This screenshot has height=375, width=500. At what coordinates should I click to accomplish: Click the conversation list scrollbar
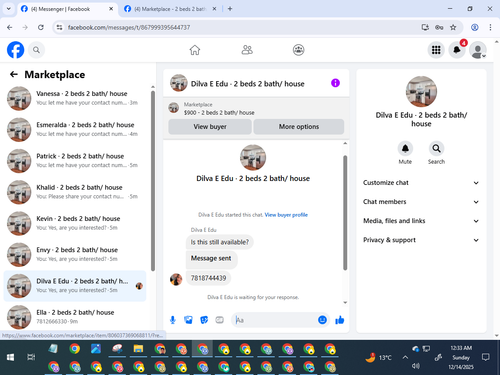click(x=153, y=181)
